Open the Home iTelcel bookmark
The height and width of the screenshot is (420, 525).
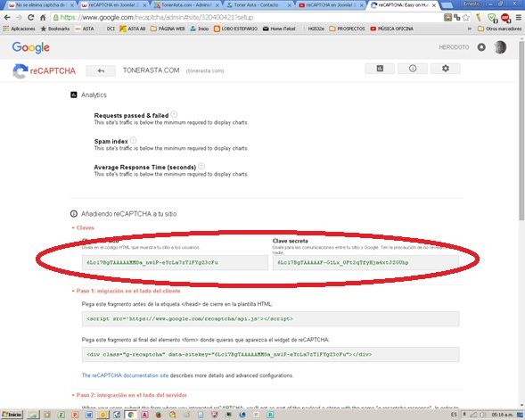point(279,29)
